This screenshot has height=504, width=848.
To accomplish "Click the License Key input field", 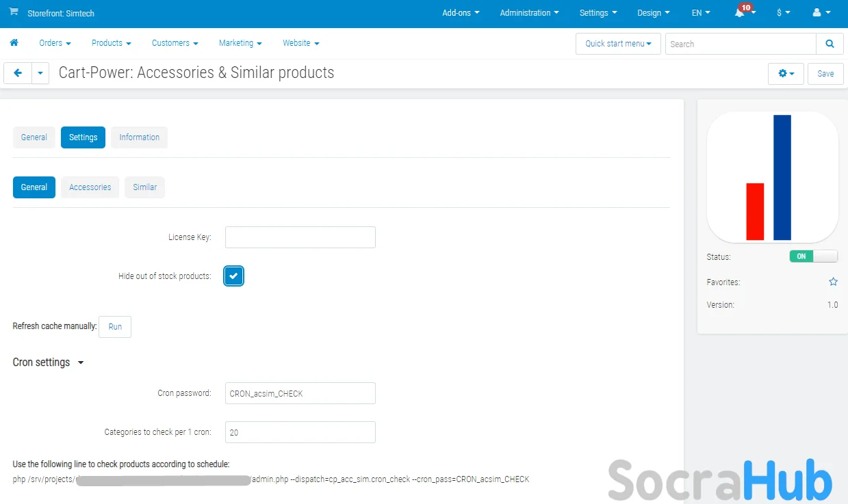I will tap(300, 237).
